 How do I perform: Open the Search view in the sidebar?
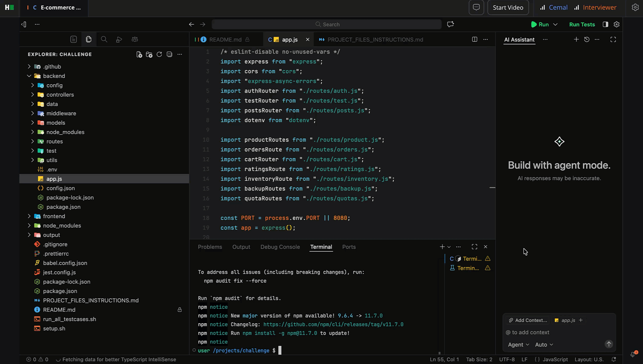[104, 39]
